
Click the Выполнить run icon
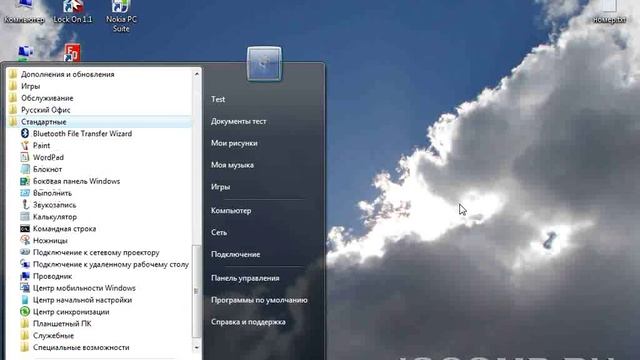[25, 193]
